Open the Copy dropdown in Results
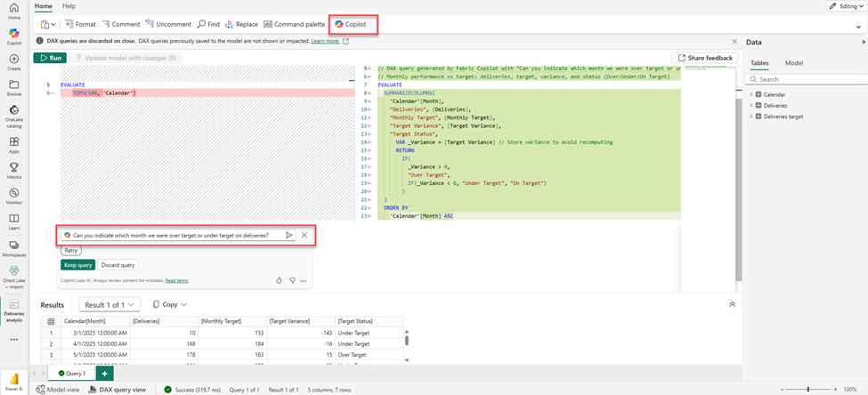 tap(170, 305)
